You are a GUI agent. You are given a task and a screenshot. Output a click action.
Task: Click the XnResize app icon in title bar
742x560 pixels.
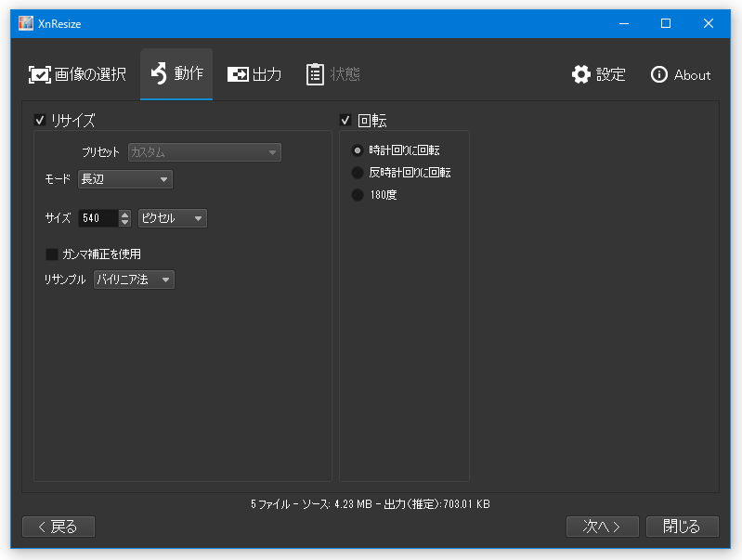26,23
